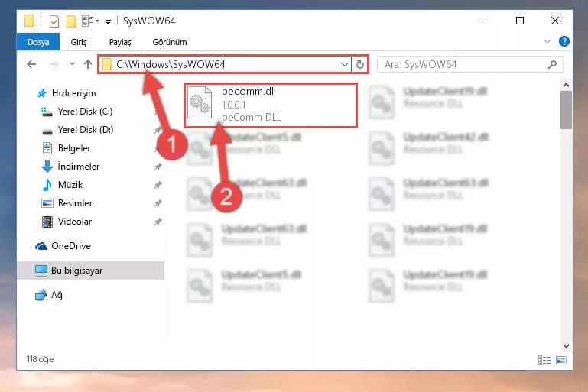Click the vertical scrollbar thumb
The image size is (588, 392).
(566, 110)
